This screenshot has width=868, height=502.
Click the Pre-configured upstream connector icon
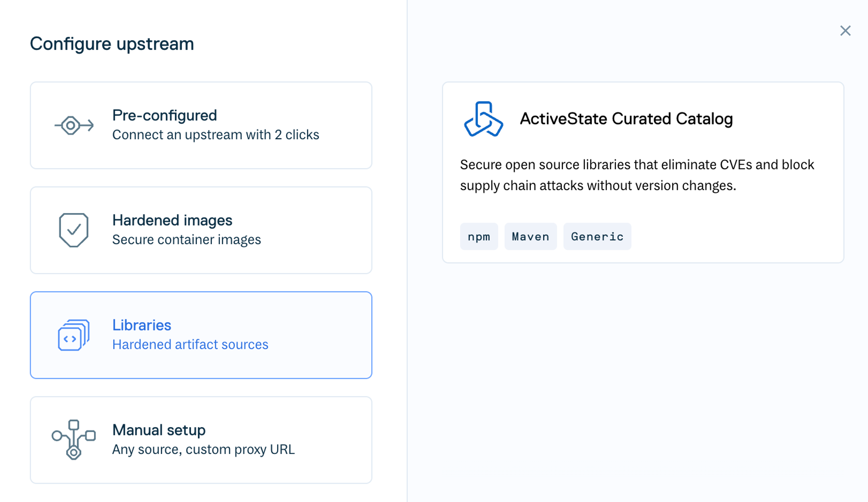click(x=74, y=125)
